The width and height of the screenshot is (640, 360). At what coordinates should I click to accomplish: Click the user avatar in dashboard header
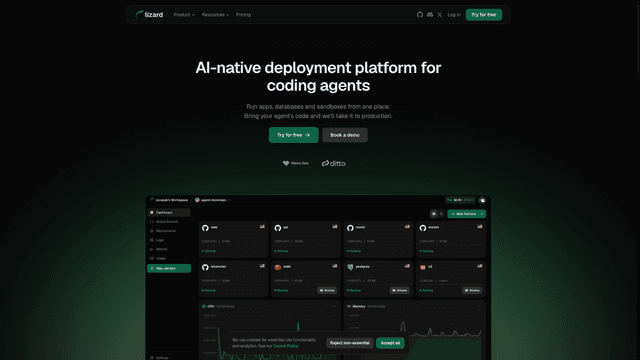482,200
